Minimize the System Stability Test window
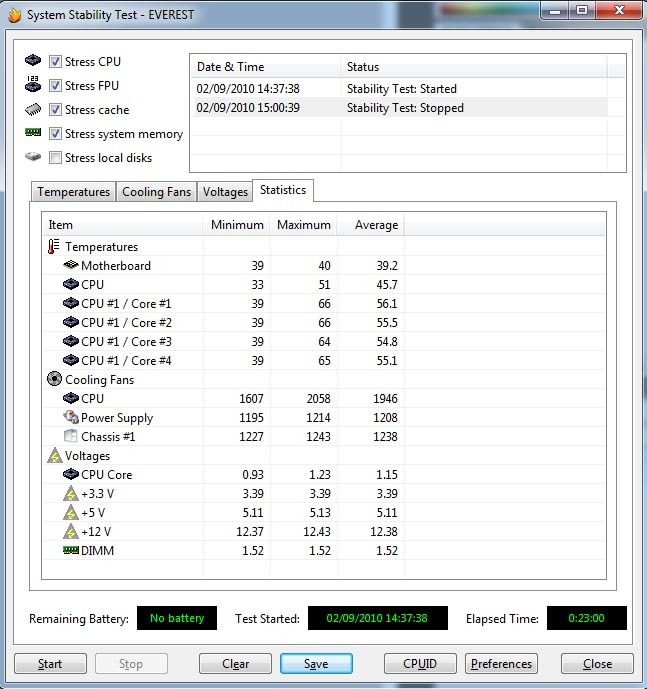Screen dimensions: 647x689 [555, 10]
